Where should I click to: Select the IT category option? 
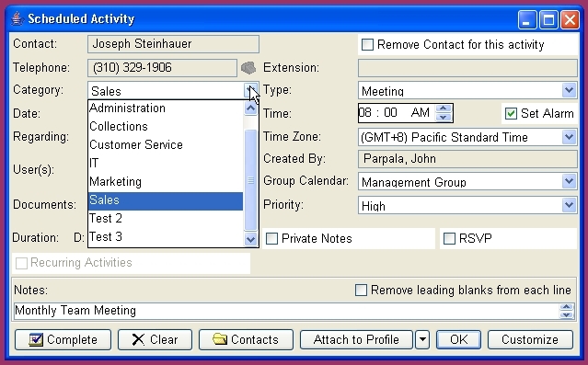click(x=166, y=164)
